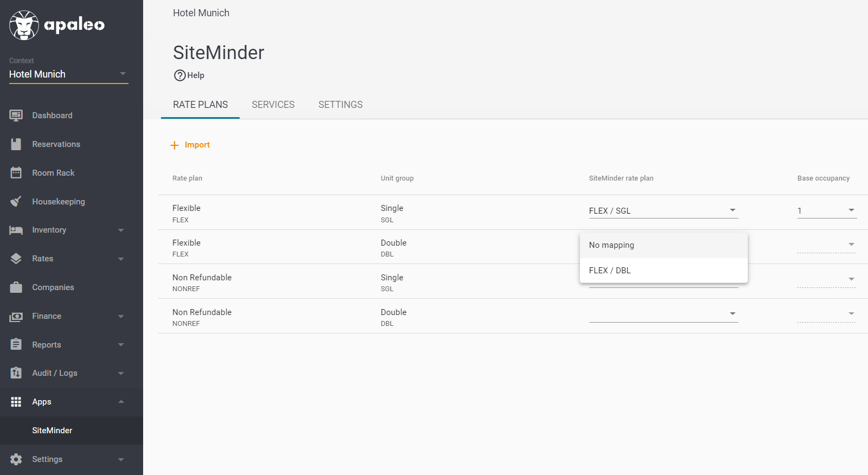Click the Reservations book icon
The height and width of the screenshot is (475, 868).
point(16,144)
